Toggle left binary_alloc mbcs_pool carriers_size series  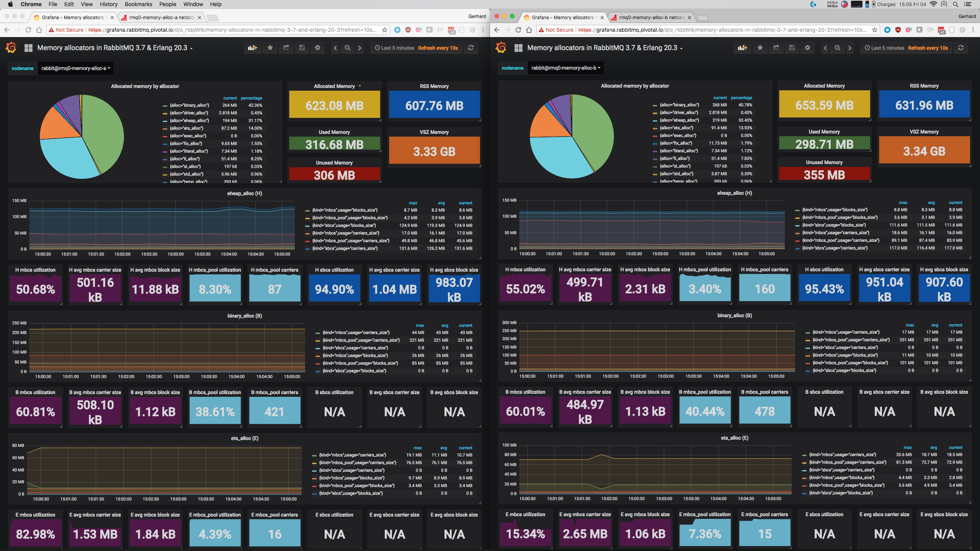click(361, 340)
